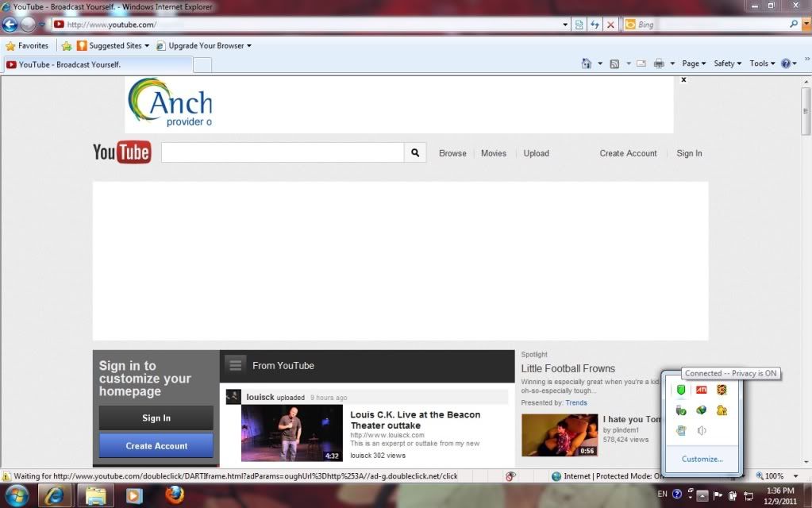Click the green shield privacy tray icon
Image resolution: width=812 pixels, height=508 pixels.
click(681, 390)
